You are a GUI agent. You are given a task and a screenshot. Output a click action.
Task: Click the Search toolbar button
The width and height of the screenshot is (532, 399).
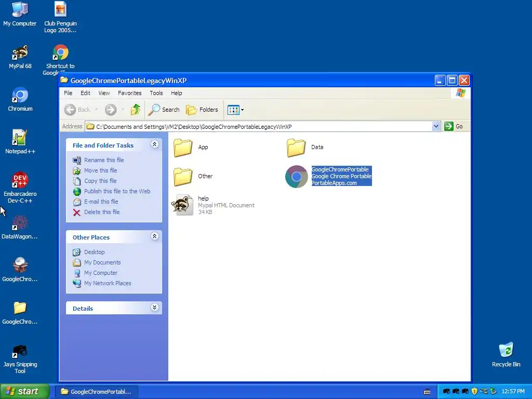click(164, 110)
